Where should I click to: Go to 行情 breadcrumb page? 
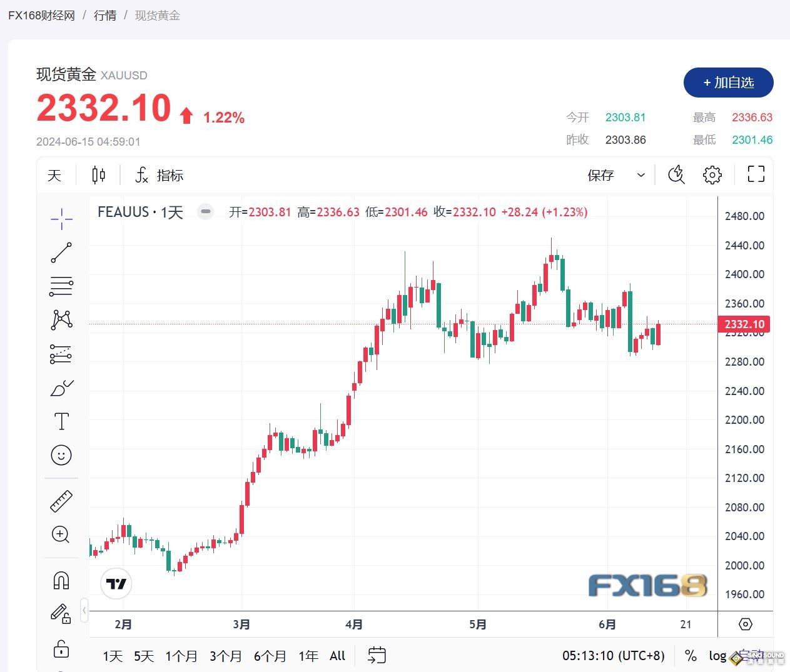[x=105, y=16]
